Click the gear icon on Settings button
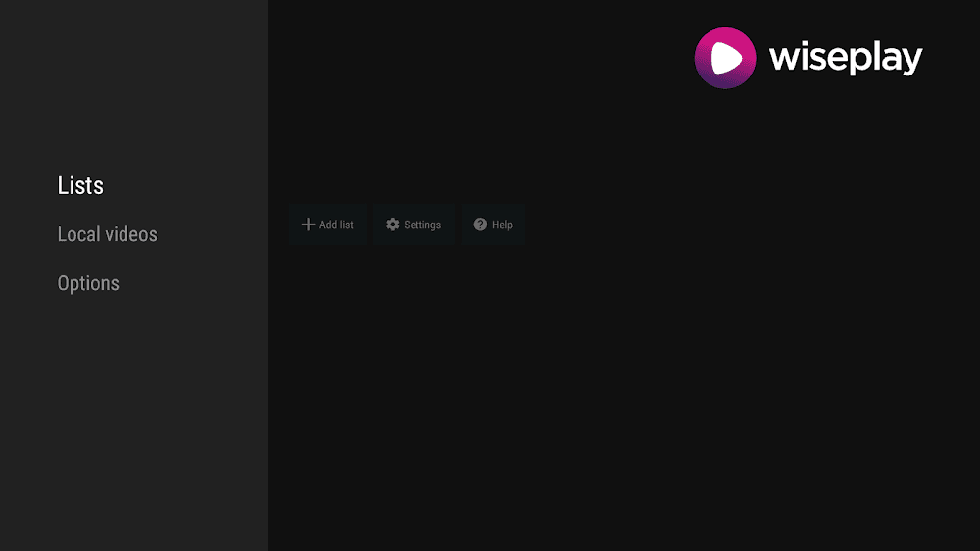The width and height of the screenshot is (980, 551). (393, 225)
